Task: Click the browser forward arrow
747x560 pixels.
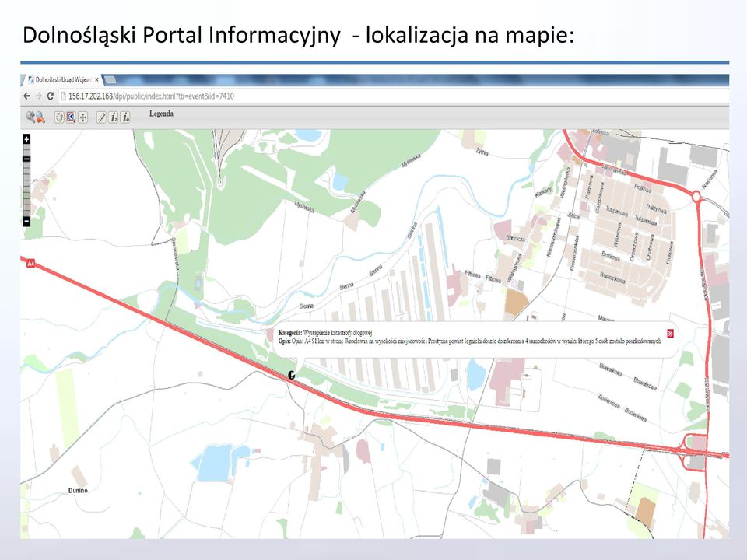Action: [x=39, y=96]
